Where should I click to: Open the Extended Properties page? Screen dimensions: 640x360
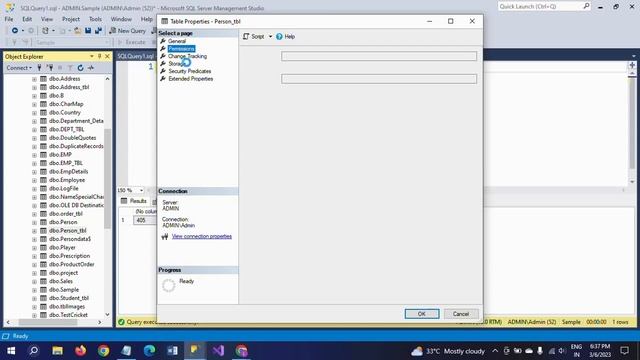pos(191,79)
